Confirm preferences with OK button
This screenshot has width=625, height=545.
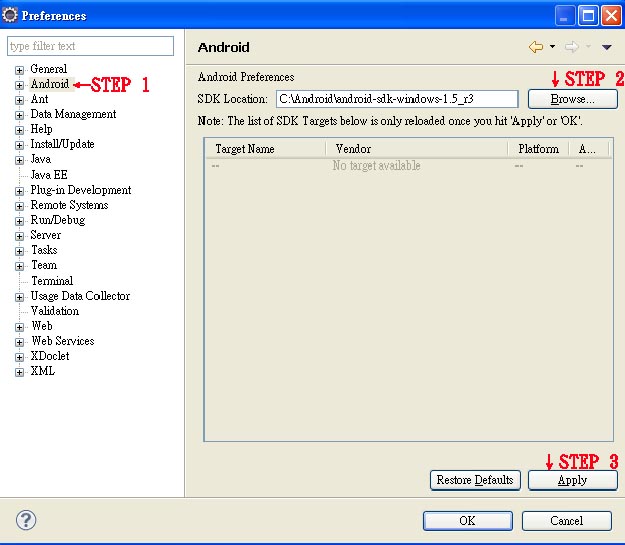[x=468, y=521]
